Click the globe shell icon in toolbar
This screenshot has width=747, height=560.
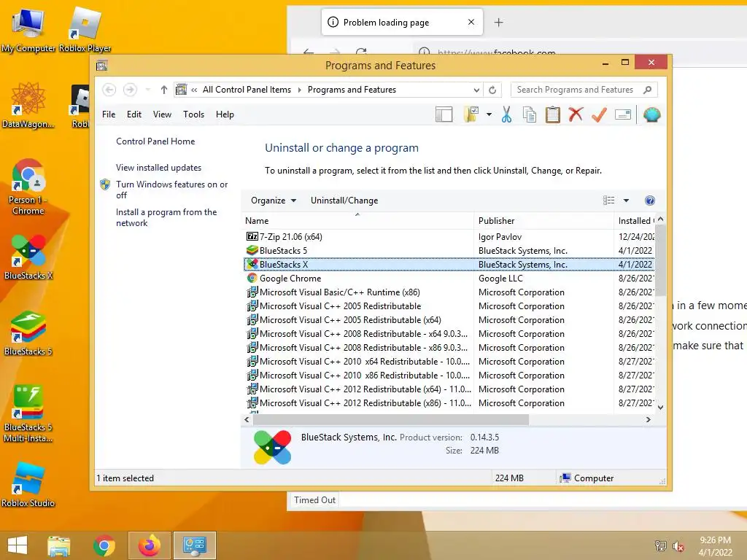click(651, 114)
